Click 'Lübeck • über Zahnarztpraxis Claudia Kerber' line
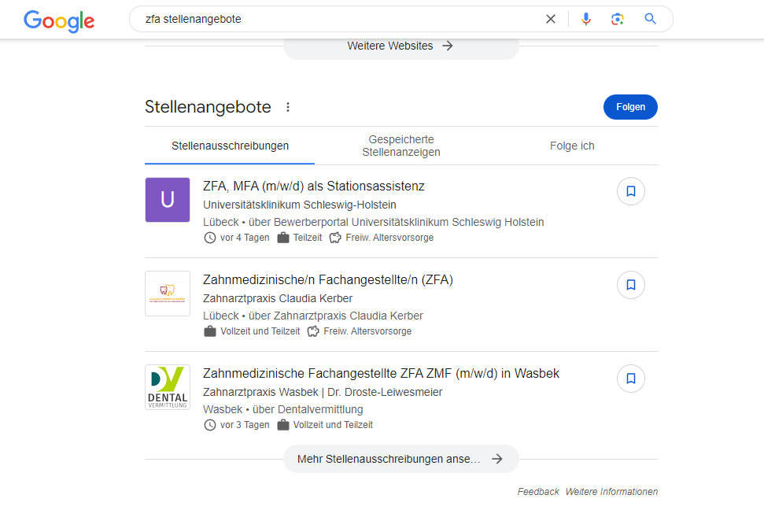 [x=313, y=316]
